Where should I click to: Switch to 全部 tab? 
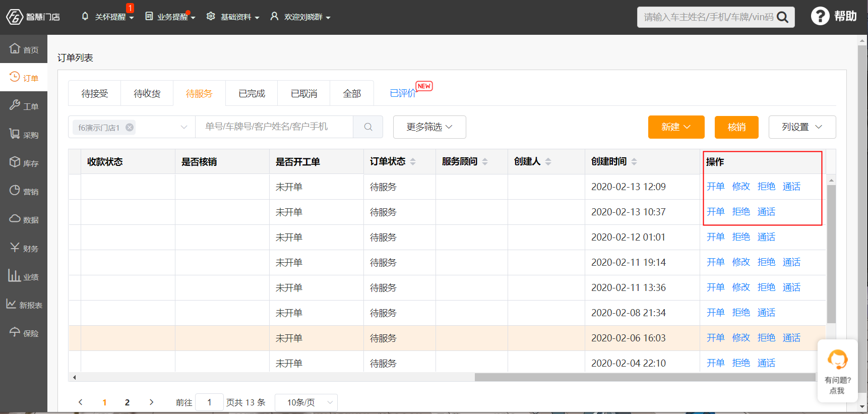coord(352,93)
